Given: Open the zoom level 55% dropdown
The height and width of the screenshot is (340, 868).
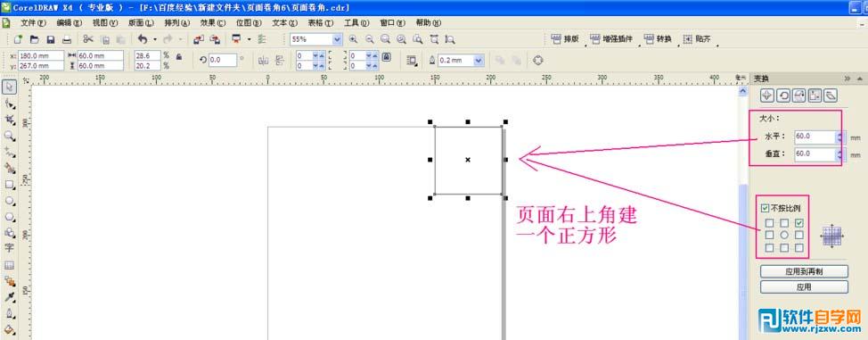Looking at the screenshot, I should (337, 39).
